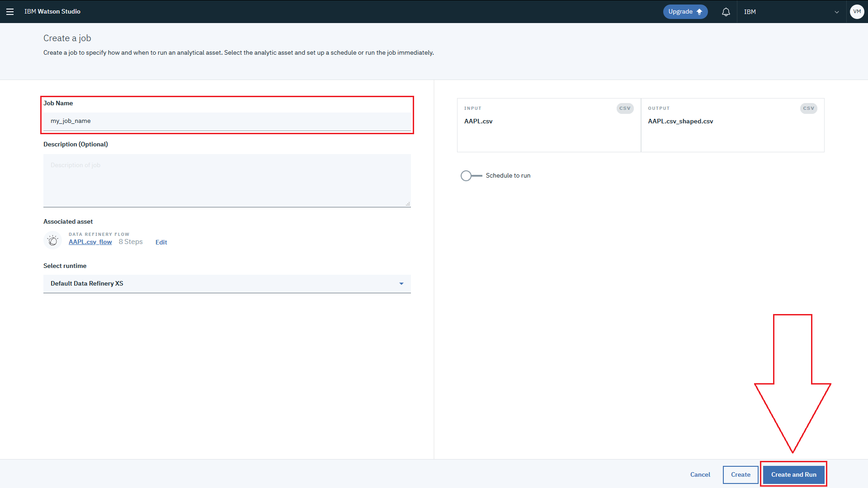Open the AAPL.csv_flow link
The width and height of the screenshot is (868, 488).
pos(90,242)
